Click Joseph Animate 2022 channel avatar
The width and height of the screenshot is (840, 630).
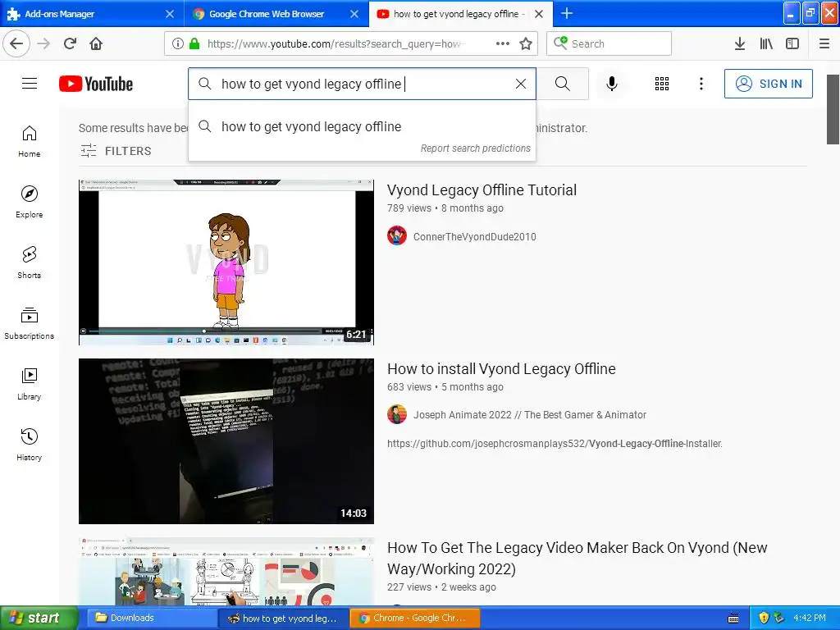point(397,414)
